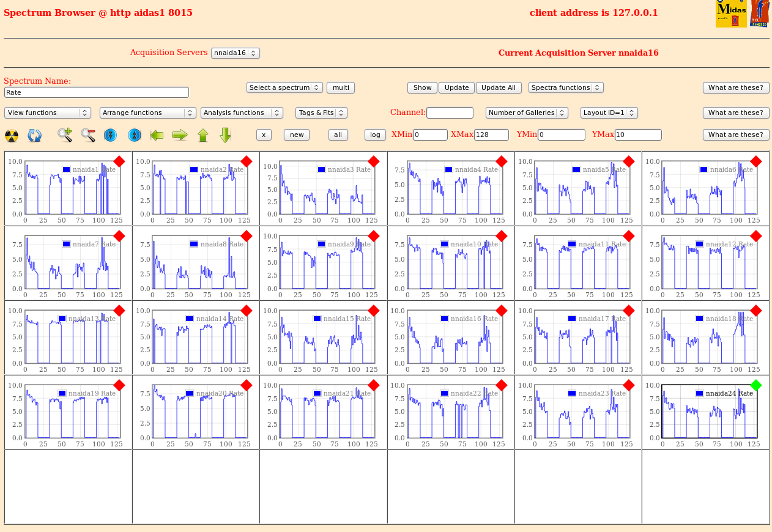Click the green right arrow icon

click(180, 135)
